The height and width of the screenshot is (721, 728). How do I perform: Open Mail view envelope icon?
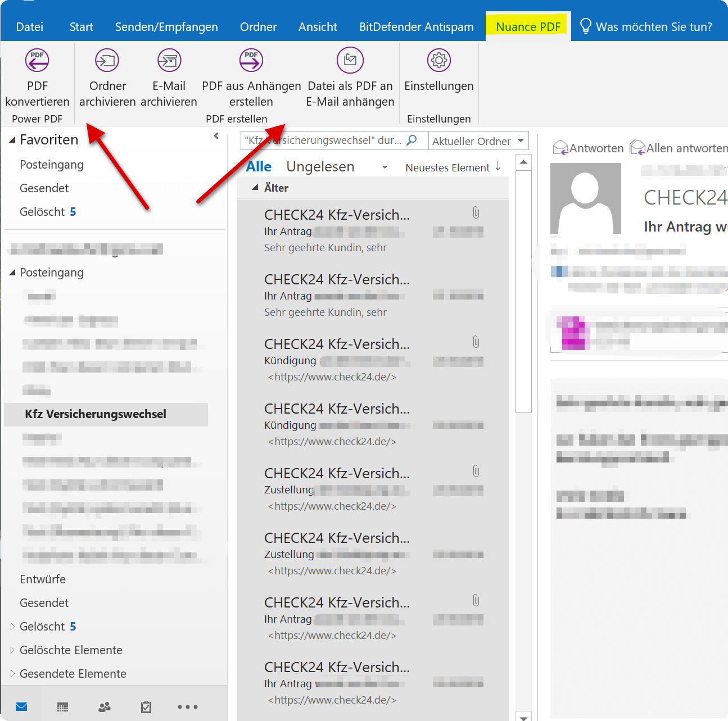tap(21, 707)
